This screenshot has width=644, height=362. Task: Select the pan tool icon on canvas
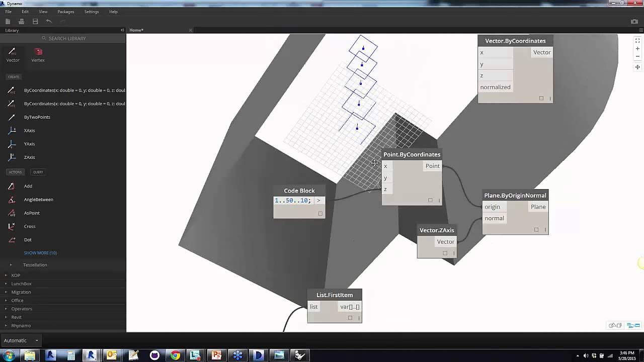coord(637,67)
